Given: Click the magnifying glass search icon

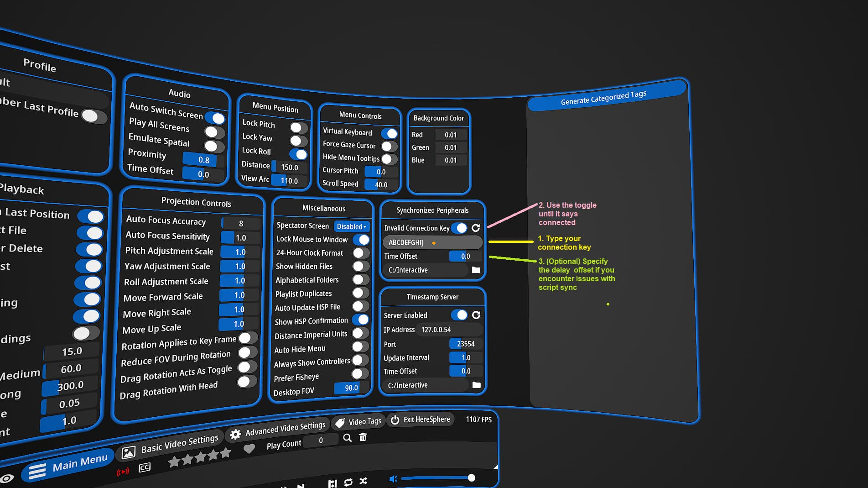Looking at the screenshot, I should 347,438.
